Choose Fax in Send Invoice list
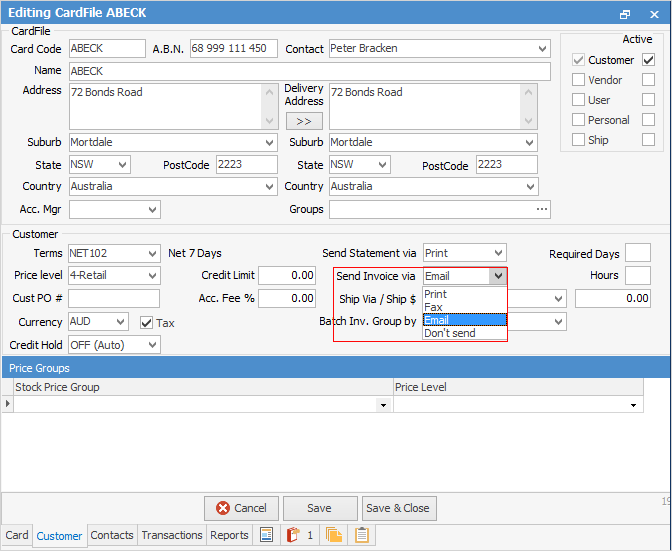 433,307
